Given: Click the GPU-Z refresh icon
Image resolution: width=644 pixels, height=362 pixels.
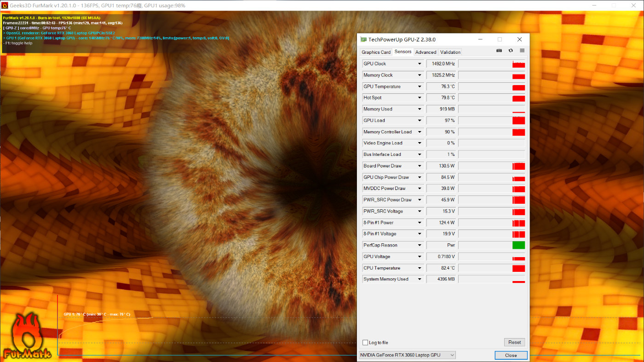Looking at the screenshot, I should click(x=511, y=51).
